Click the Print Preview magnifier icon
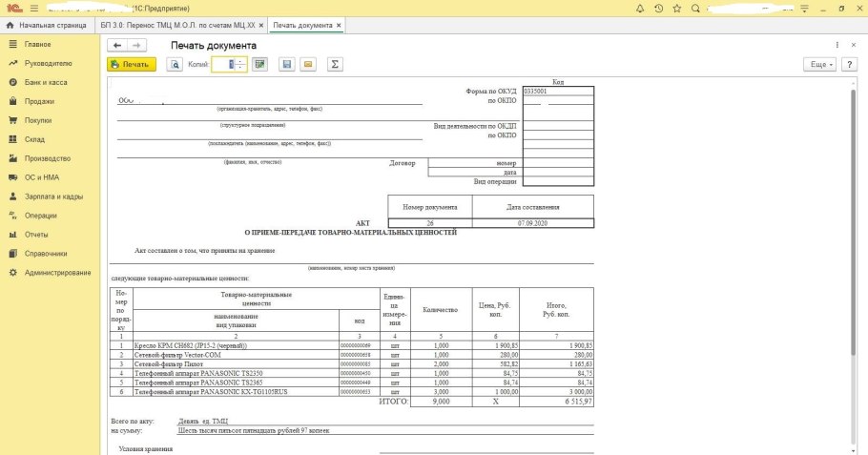868x455 pixels. pos(175,64)
